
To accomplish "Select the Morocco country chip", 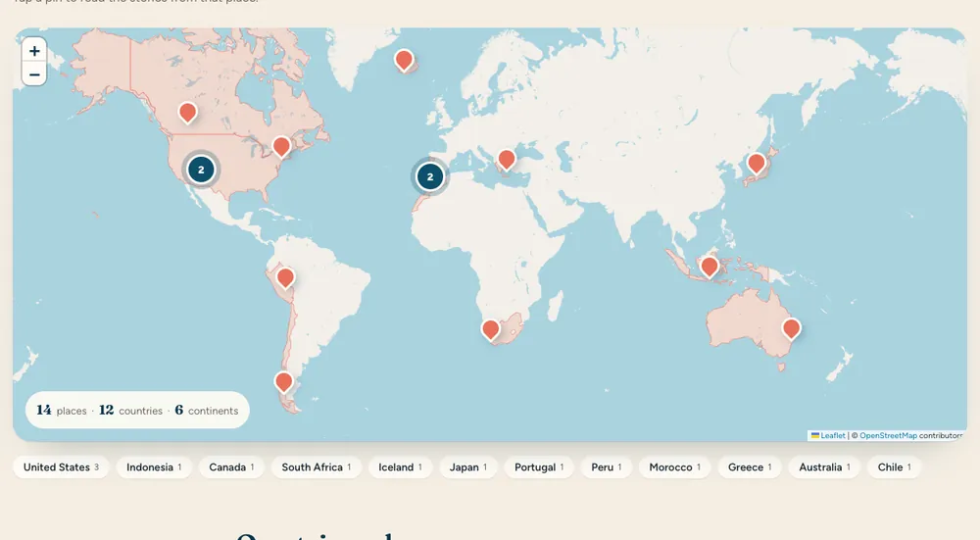I will coord(675,466).
